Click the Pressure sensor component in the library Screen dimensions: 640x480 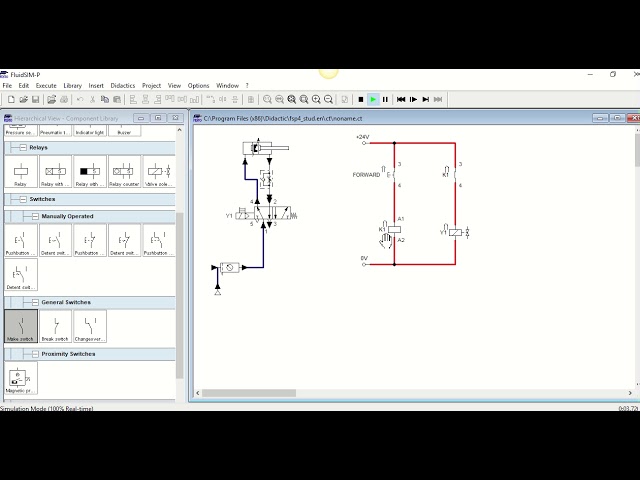click(20, 131)
